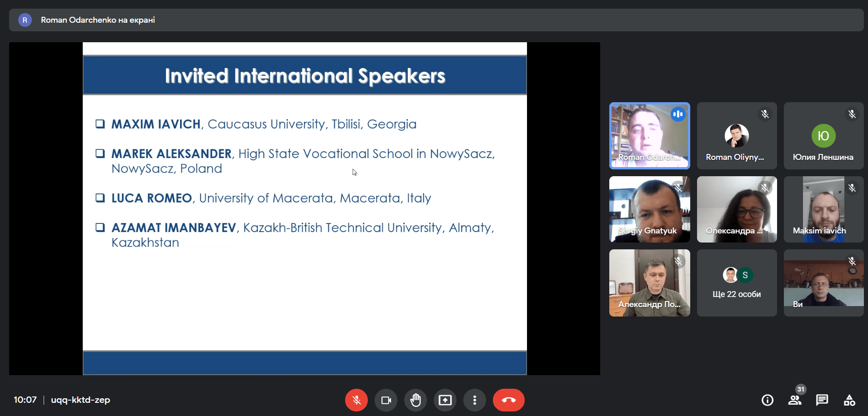This screenshot has width=868, height=416.
Task: Click Sergiy Gnatyuk's video tile
Action: (649, 209)
